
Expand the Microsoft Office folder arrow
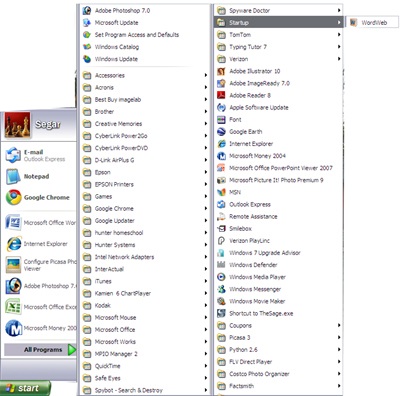pyautogui.click(x=206, y=330)
